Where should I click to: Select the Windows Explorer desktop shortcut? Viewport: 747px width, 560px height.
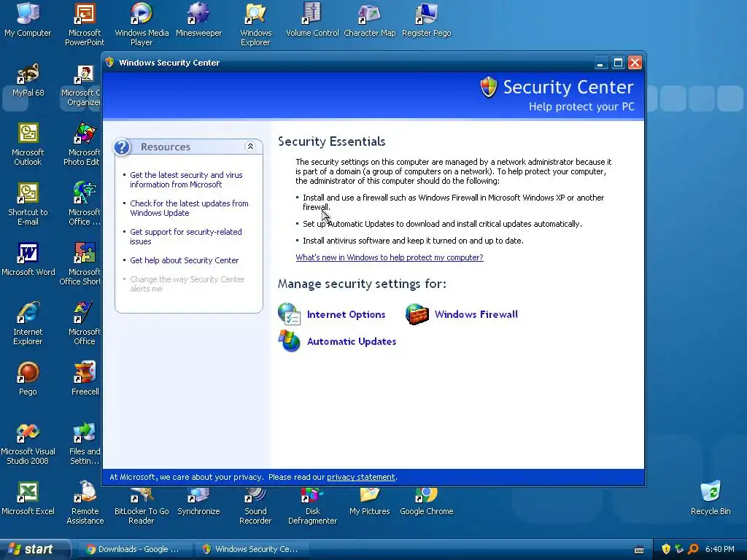[255, 24]
